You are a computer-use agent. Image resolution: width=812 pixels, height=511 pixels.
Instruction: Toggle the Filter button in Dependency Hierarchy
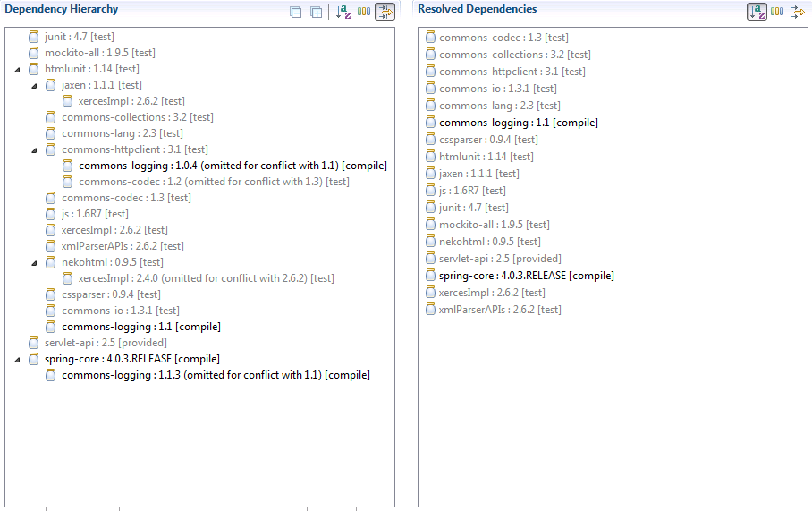(385, 12)
